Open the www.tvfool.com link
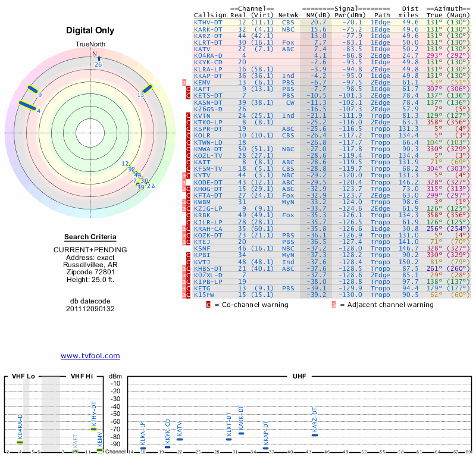The image size is (476, 457). click(90, 356)
